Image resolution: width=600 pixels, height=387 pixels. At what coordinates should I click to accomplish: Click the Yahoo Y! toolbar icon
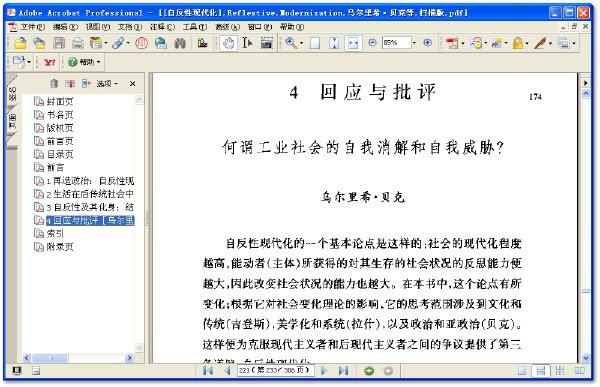click(x=49, y=62)
